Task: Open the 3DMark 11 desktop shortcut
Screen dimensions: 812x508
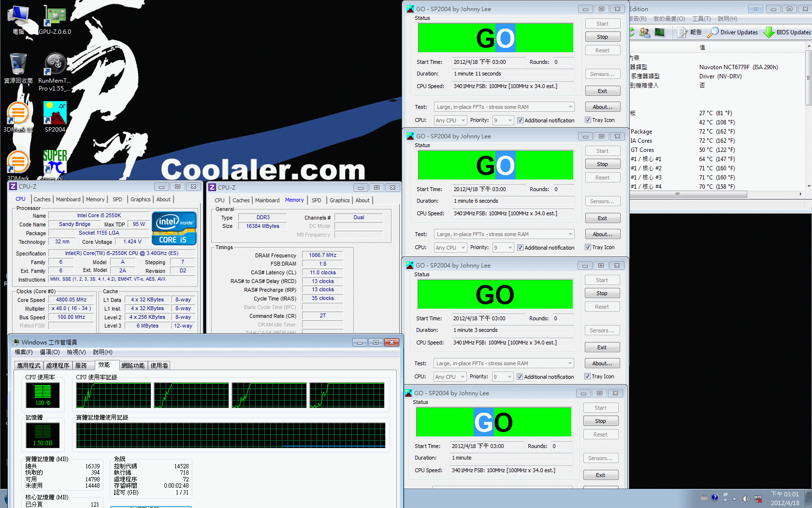Action: tap(18, 117)
